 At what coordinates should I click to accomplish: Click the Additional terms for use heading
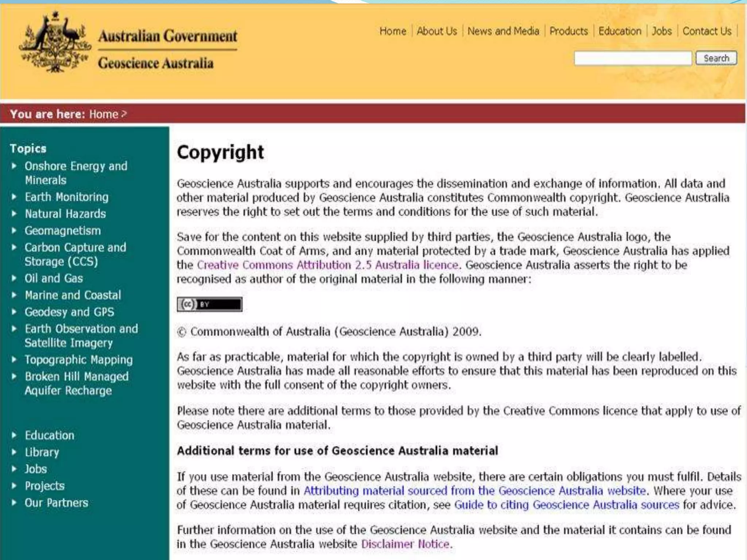pos(337,451)
